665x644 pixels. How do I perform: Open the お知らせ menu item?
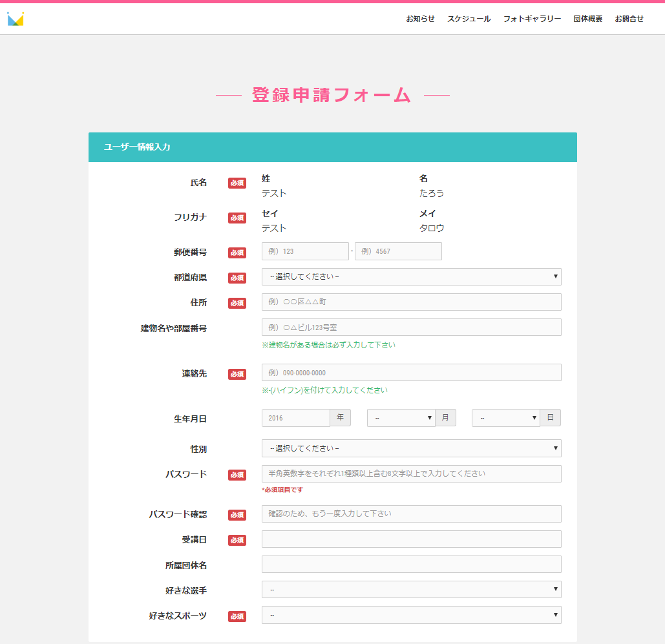pyautogui.click(x=420, y=19)
